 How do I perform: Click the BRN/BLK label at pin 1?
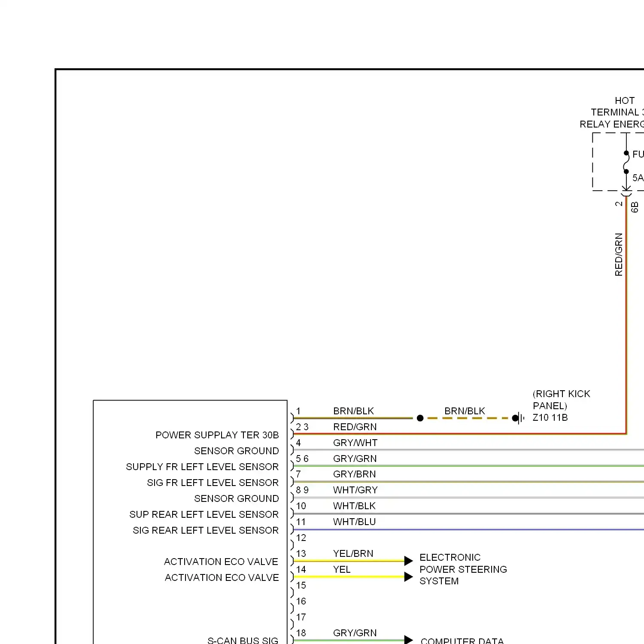[353, 411]
